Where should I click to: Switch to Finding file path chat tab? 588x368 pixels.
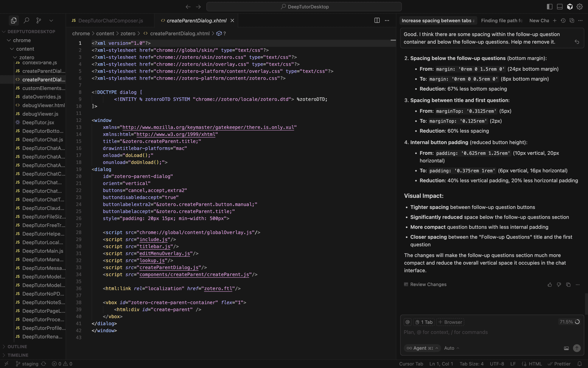502,21
